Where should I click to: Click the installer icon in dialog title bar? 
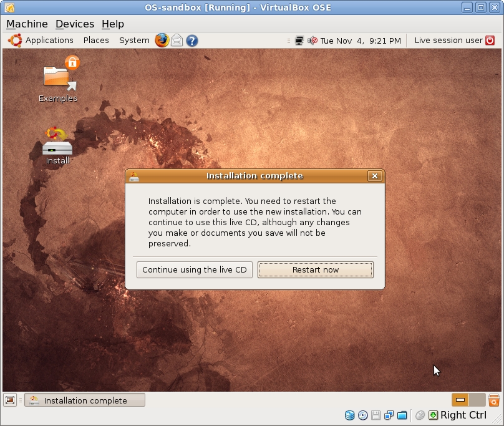coord(133,176)
